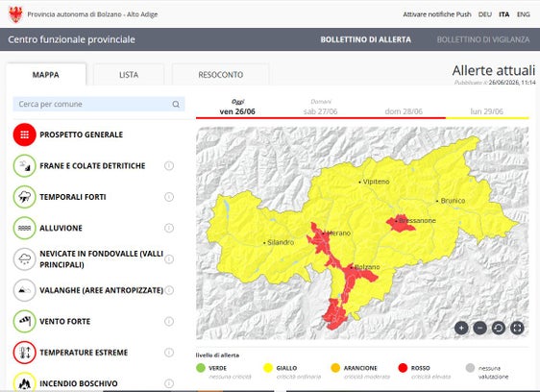
Task: Open info for Nevicate in fondovalle
Action: pyautogui.click(x=169, y=259)
